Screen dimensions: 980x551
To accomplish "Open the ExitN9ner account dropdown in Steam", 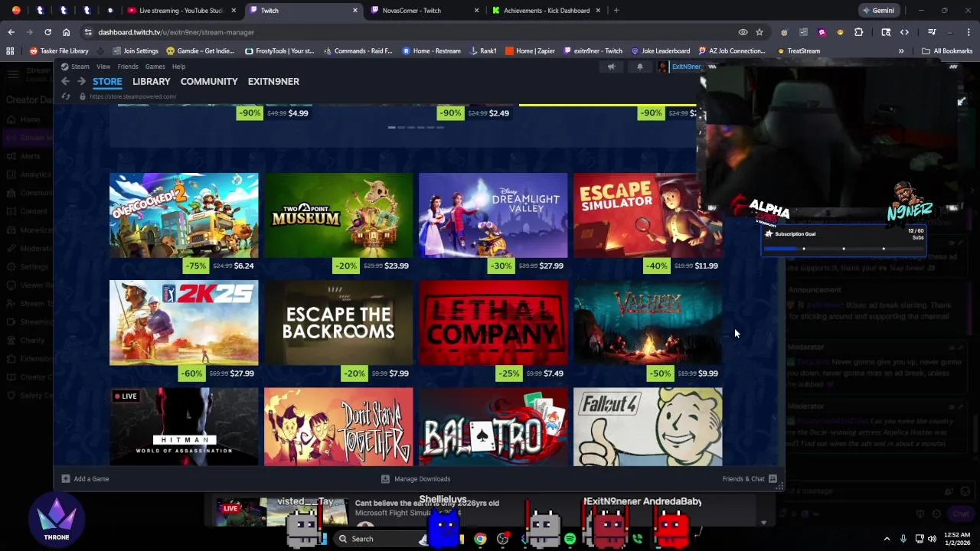I will pos(687,67).
